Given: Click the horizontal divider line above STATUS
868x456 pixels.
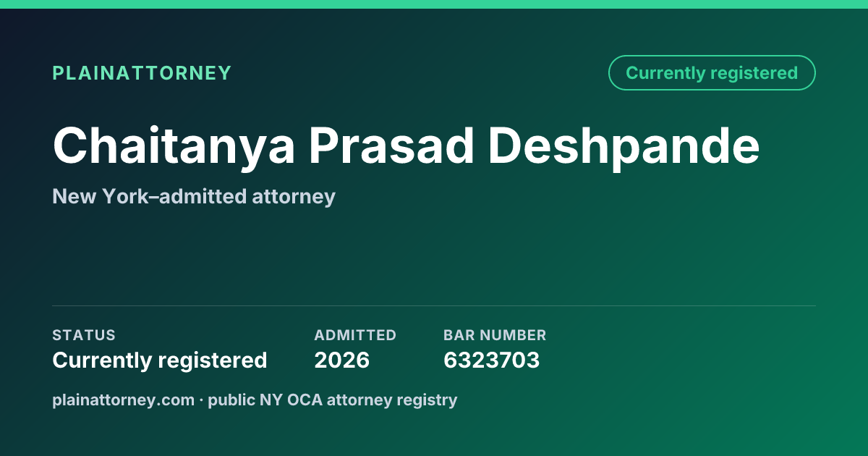Looking at the screenshot, I should point(434,305).
